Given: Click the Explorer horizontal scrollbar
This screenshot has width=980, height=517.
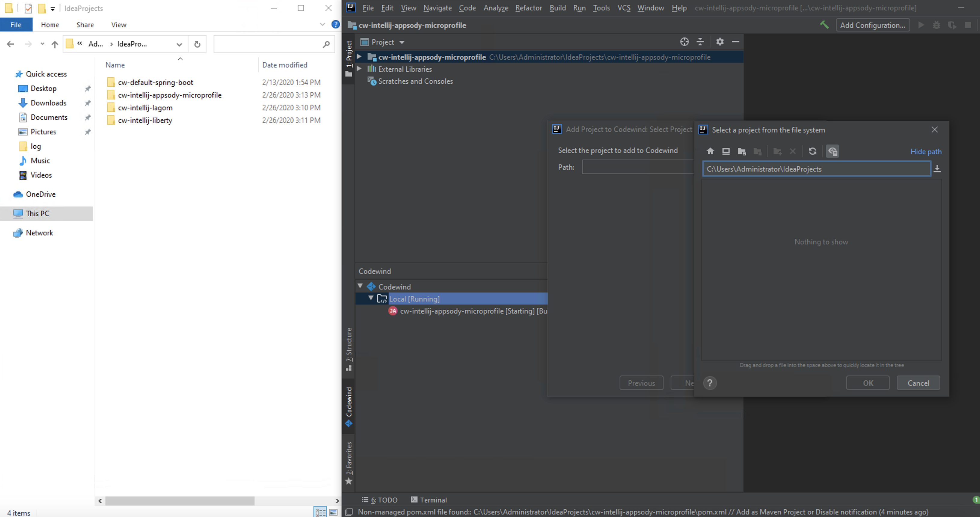Looking at the screenshot, I should [x=180, y=501].
